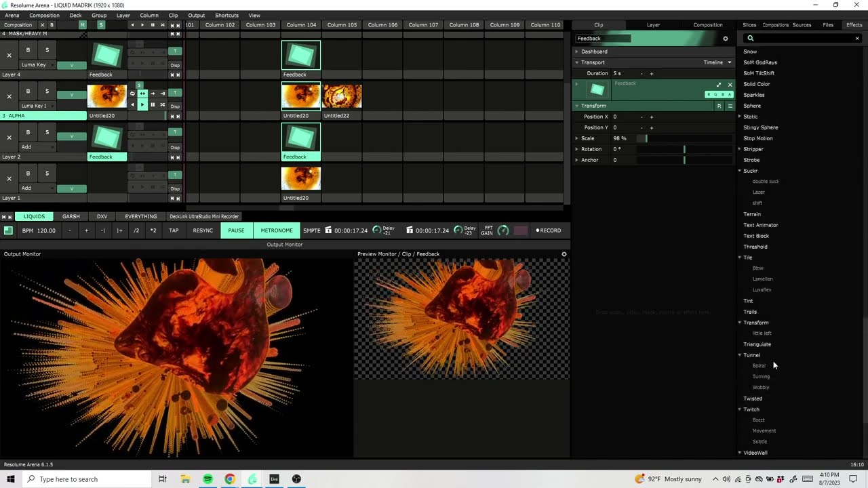
Task: Click the FFT Gain knob
Action: click(x=502, y=230)
